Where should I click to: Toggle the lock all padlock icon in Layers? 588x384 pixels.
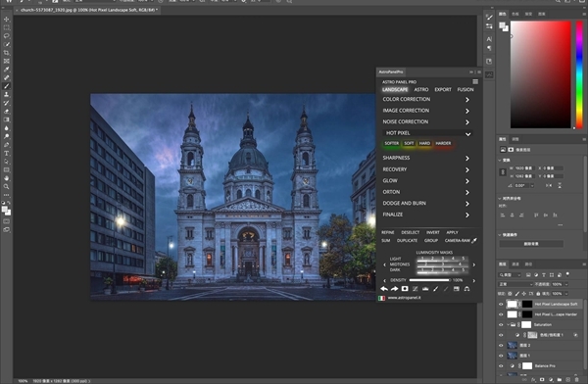[538, 294]
